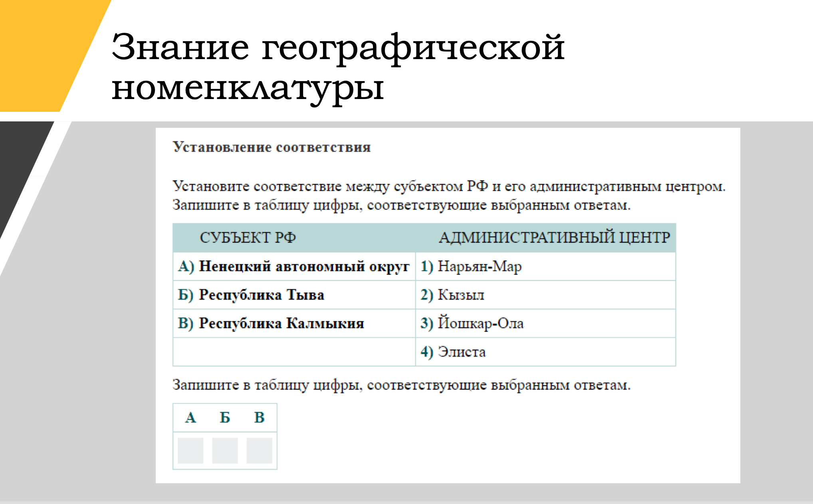Click the answer box under letter А

[x=190, y=450]
